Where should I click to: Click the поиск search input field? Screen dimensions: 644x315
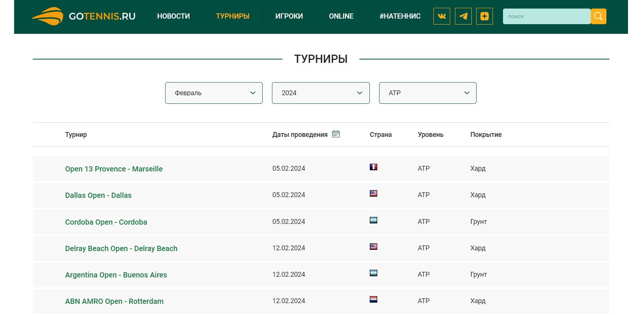coord(547,16)
